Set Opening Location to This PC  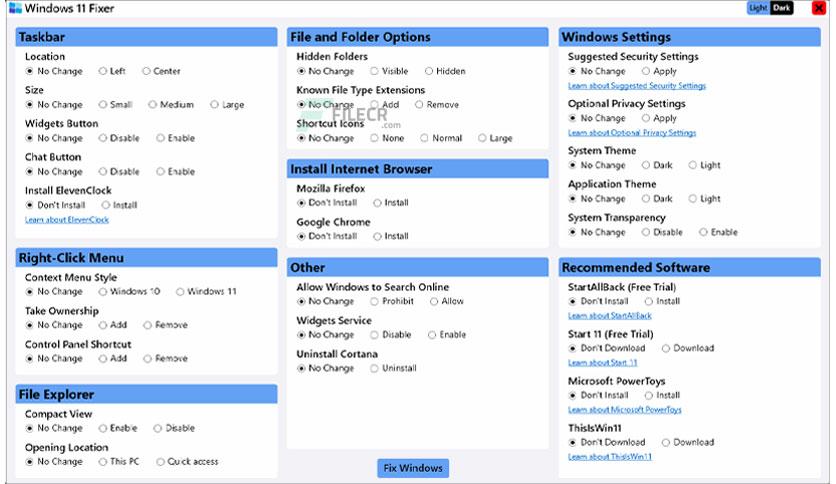pos(119,462)
